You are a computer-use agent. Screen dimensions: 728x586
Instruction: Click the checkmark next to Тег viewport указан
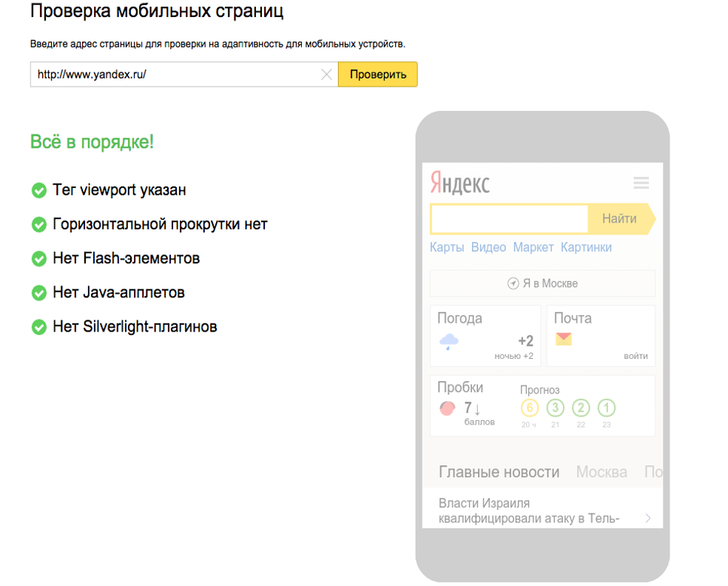click(39, 191)
